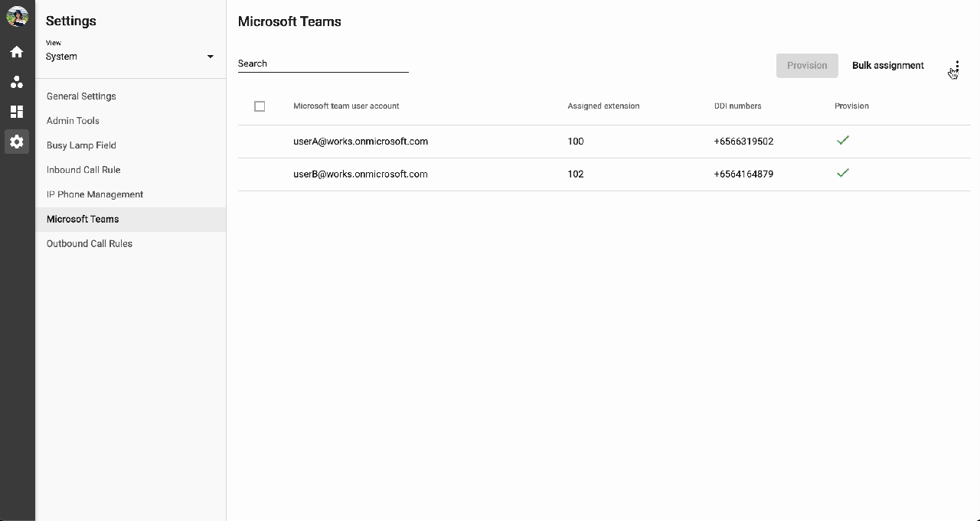Image resolution: width=980 pixels, height=521 pixels.
Task: Click the Provision button
Action: (x=807, y=66)
